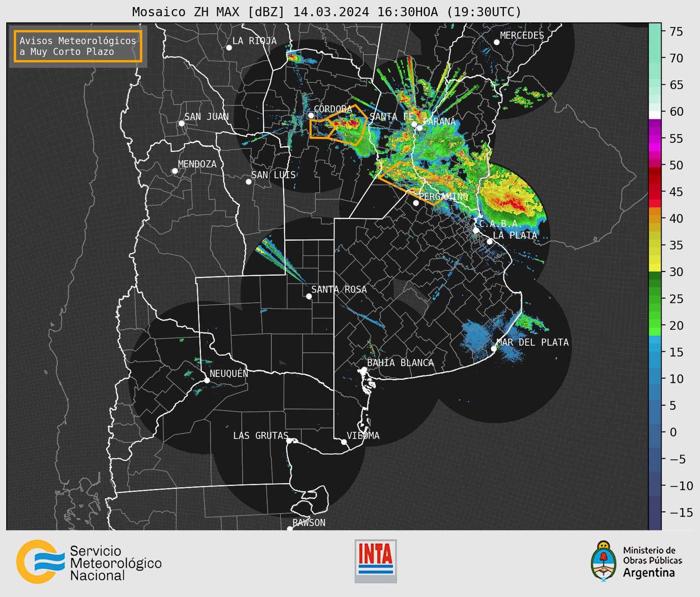Click the white 60 dBZ colorbar segment
The height and width of the screenshot is (597, 700).
click(655, 115)
